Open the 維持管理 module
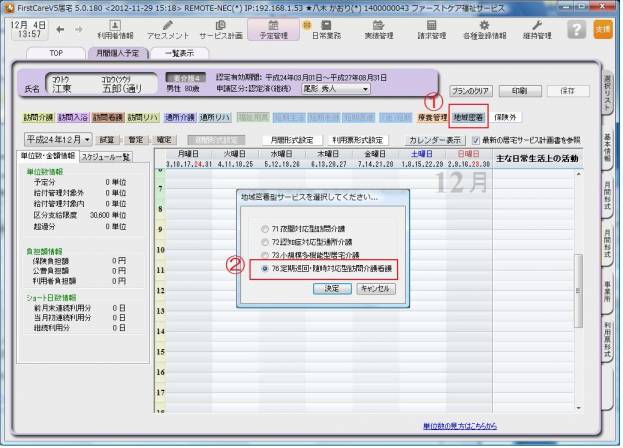 tap(536, 29)
